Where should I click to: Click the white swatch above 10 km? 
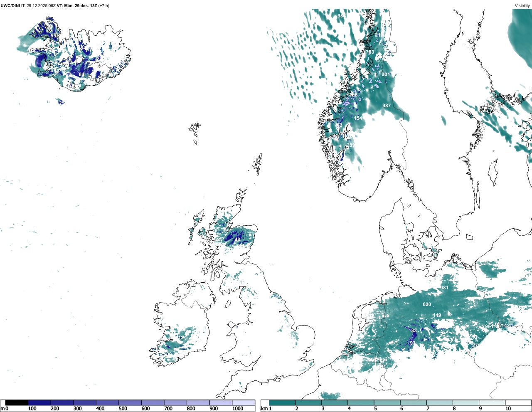pos(518,402)
